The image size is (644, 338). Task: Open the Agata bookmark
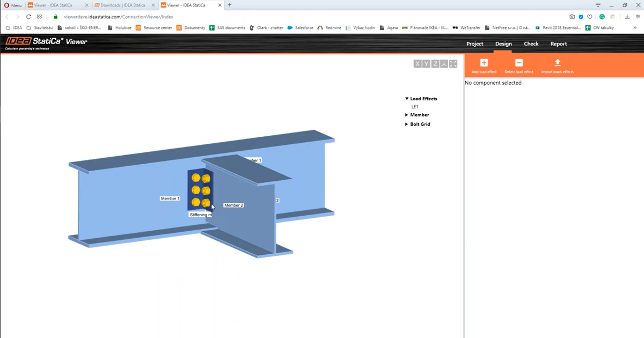click(389, 28)
